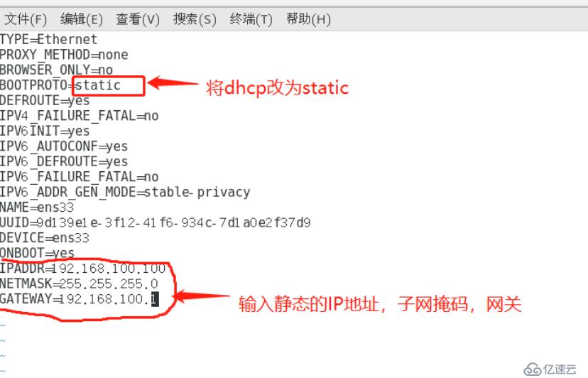The height and width of the screenshot is (378, 588).
Task: Click the TYPE=Ethernet line
Action: click(48, 39)
